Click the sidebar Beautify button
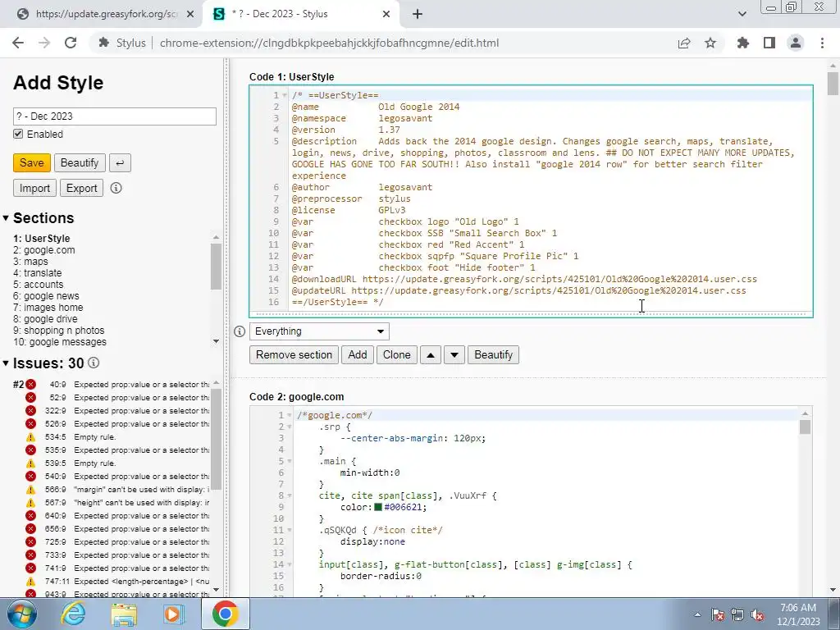Viewport: 840px width, 630px height. coord(80,163)
